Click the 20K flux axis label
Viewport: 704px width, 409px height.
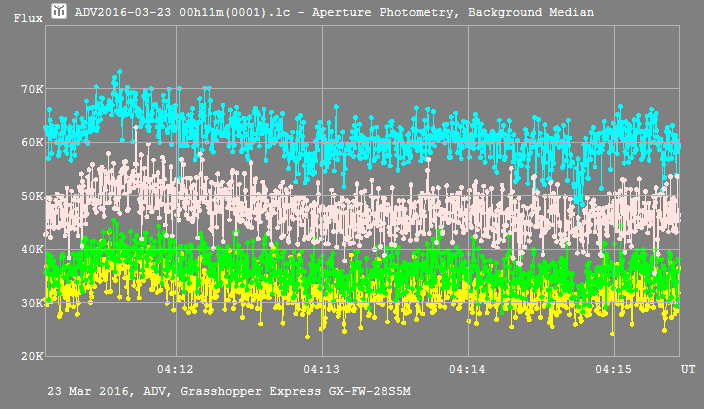[x=32, y=356]
